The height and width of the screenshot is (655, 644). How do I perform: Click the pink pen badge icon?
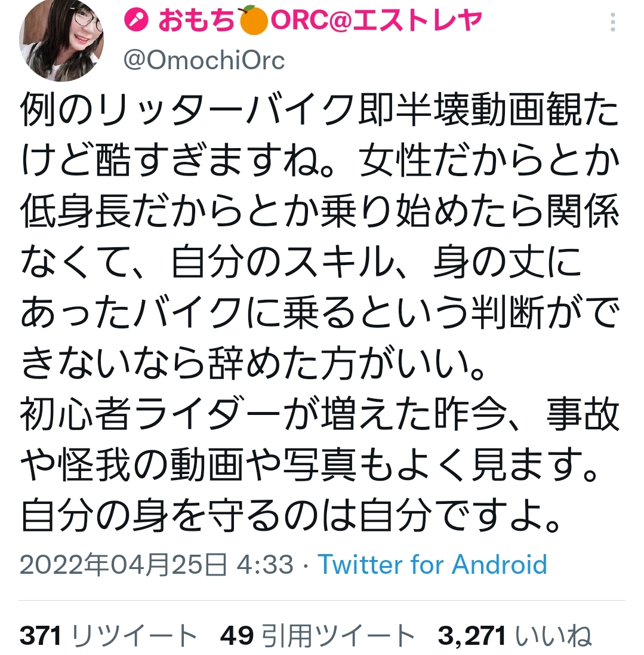(x=136, y=20)
